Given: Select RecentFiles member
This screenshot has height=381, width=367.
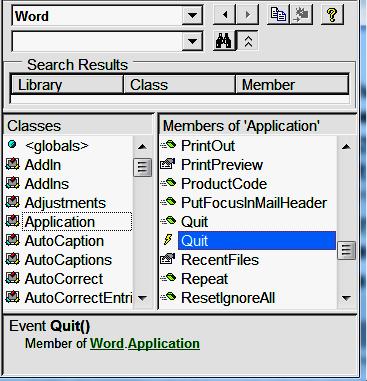Looking at the screenshot, I should coord(220,260).
